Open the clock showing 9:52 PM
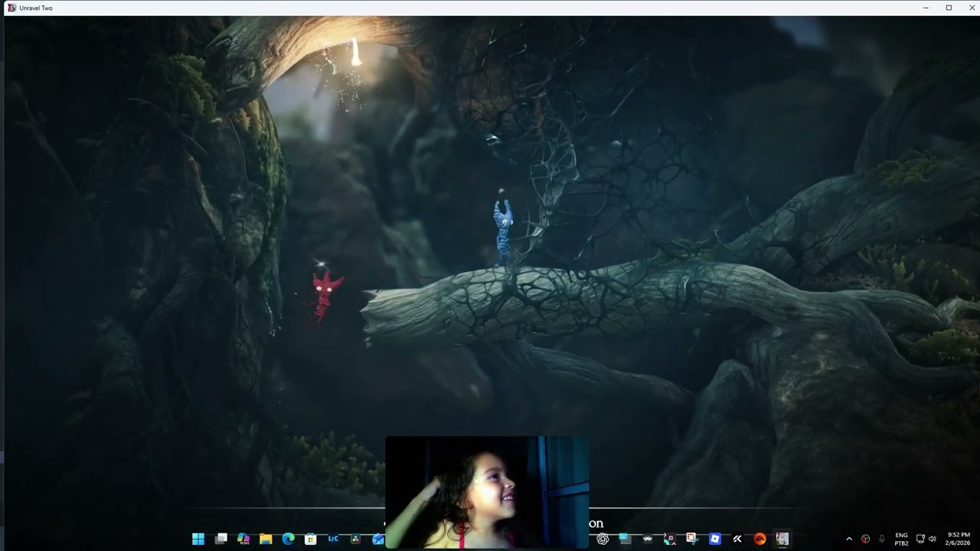980x551 pixels. 959,539
